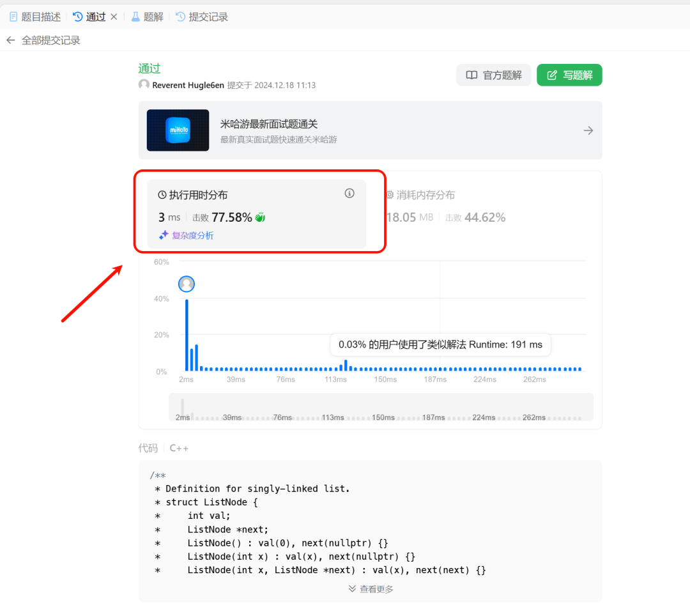
Task: Open 复杂度分析 link
Action: click(x=192, y=235)
